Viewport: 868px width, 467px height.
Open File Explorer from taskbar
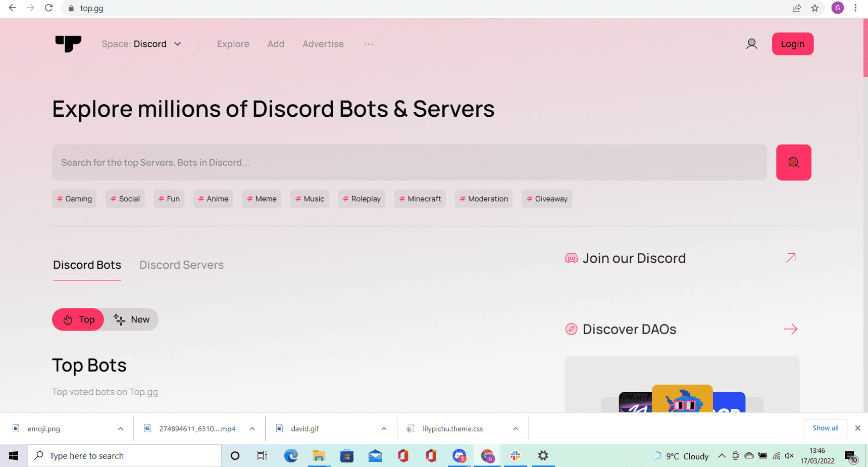tap(319, 456)
